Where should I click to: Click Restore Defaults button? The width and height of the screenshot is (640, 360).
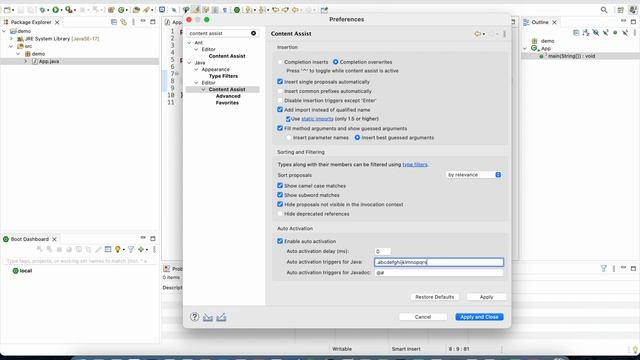pyautogui.click(x=435, y=297)
